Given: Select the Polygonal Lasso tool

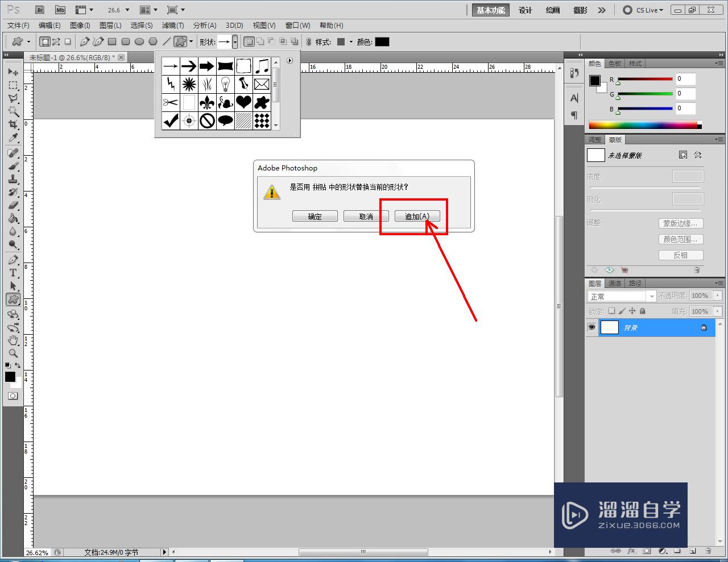Looking at the screenshot, I should click(13, 98).
